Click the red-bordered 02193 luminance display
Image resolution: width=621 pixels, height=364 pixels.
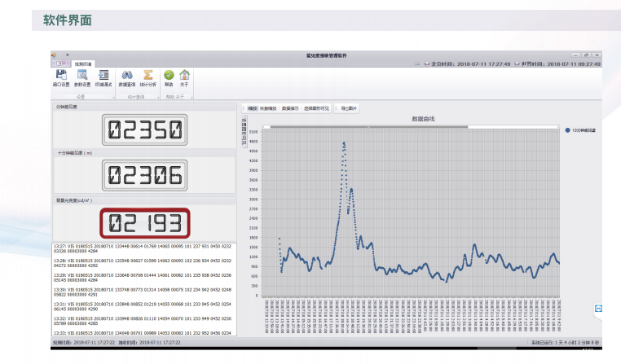tap(144, 223)
